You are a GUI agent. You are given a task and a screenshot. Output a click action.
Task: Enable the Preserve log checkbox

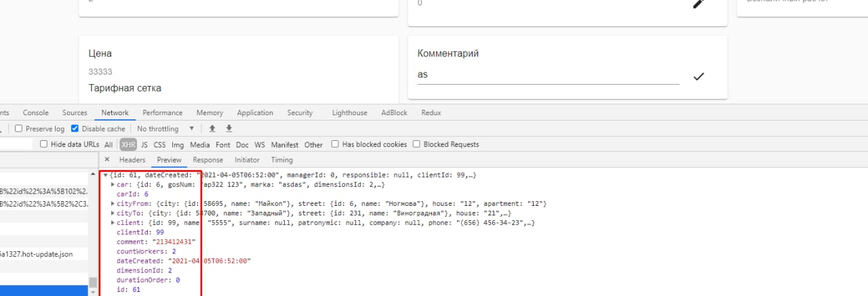(x=19, y=129)
